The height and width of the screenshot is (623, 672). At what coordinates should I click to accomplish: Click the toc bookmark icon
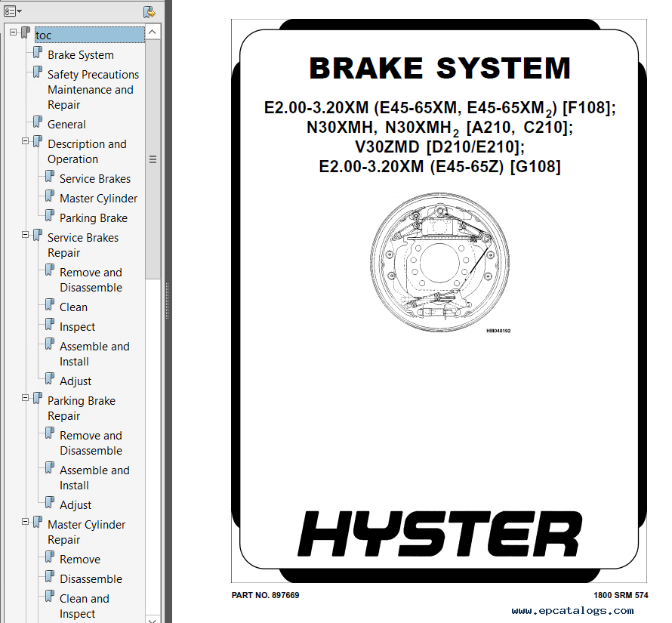(26, 32)
